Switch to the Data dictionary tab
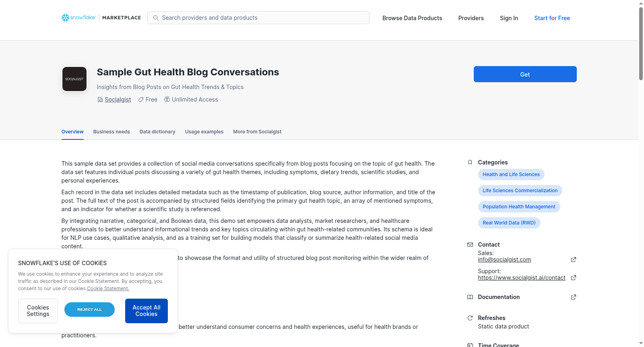The height and width of the screenshot is (347, 644). (x=157, y=132)
